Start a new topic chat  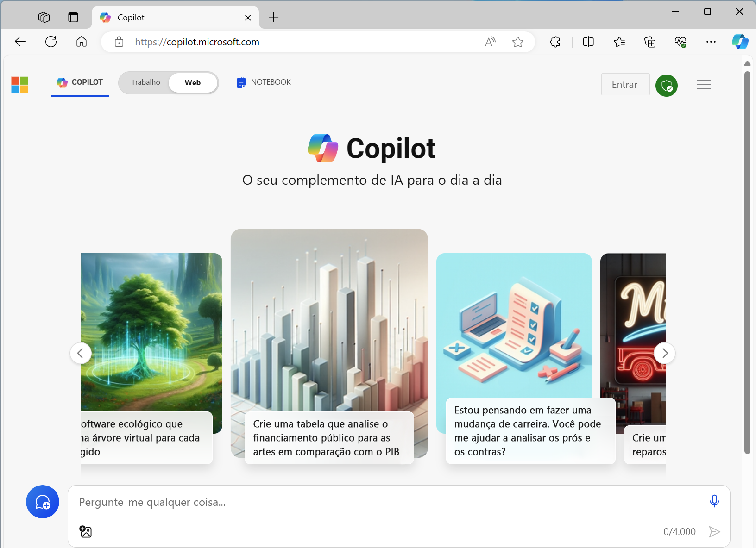43,502
